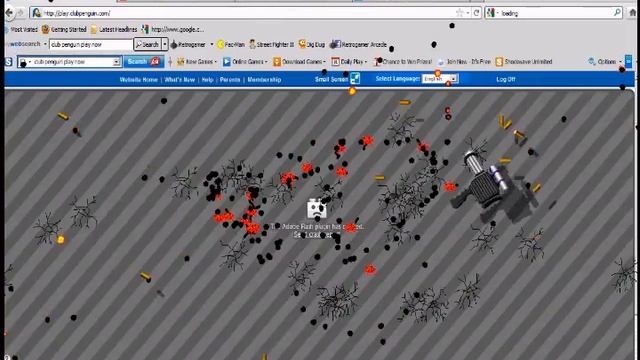Click the websearch toolbar text field

coord(91,44)
